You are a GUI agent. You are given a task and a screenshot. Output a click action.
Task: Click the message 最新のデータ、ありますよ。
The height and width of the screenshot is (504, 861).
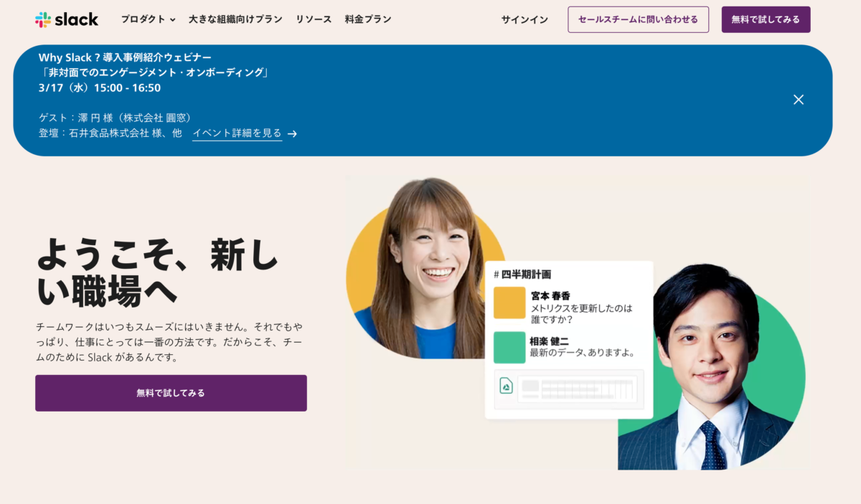point(582,353)
